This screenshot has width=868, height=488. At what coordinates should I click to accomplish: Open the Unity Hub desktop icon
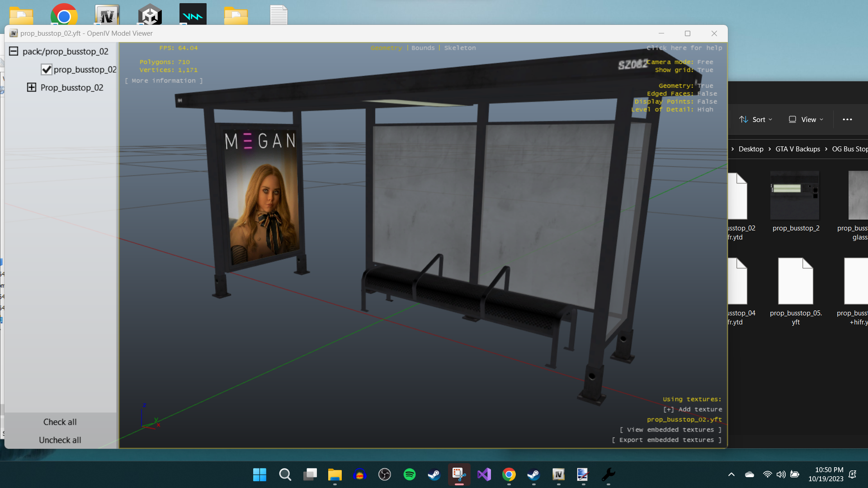point(150,14)
